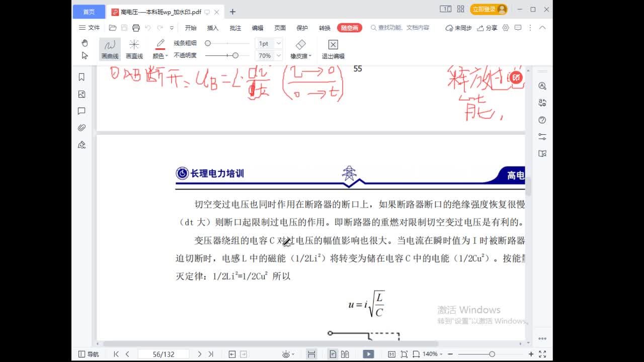Go to the next page
This screenshot has width=644, height=362.
tap(200, 354)
